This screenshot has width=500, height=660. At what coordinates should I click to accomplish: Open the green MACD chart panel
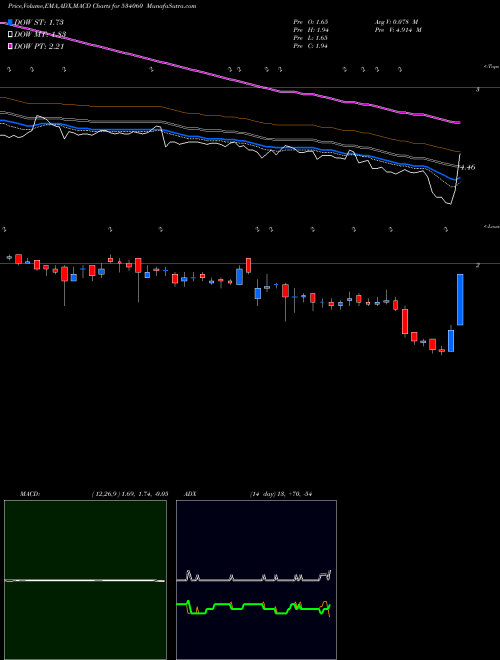tap(85, 580)
